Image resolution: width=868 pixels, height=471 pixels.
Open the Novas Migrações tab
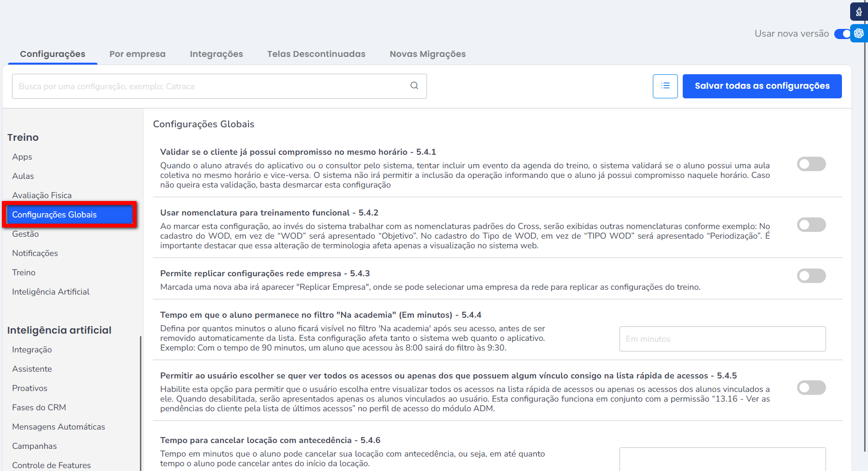[x=427, y=54]
